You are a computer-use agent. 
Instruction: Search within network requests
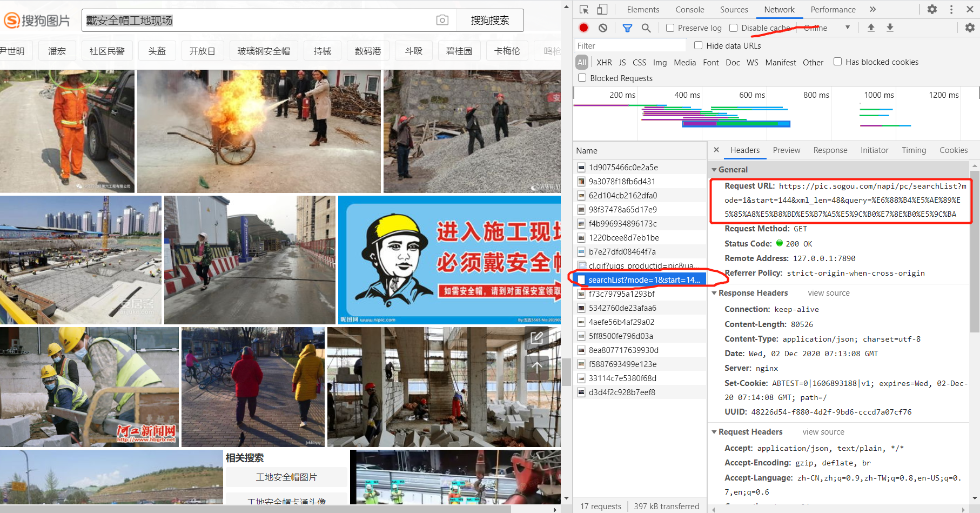[x=646, y=28]
